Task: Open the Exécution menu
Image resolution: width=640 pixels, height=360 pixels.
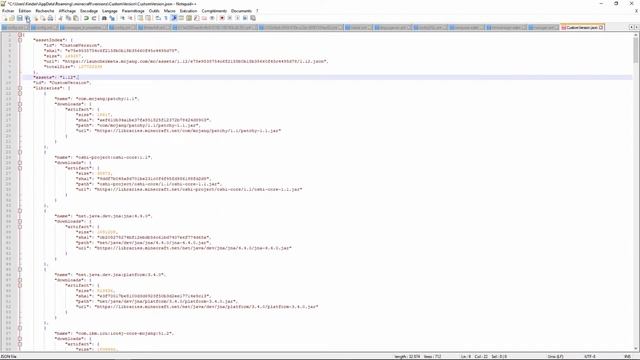Action: coord(188,11)
